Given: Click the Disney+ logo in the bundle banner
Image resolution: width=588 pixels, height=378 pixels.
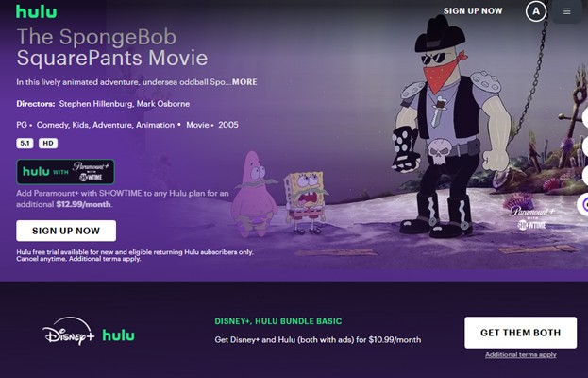Looking at the screenshot, I should point(68,332).
